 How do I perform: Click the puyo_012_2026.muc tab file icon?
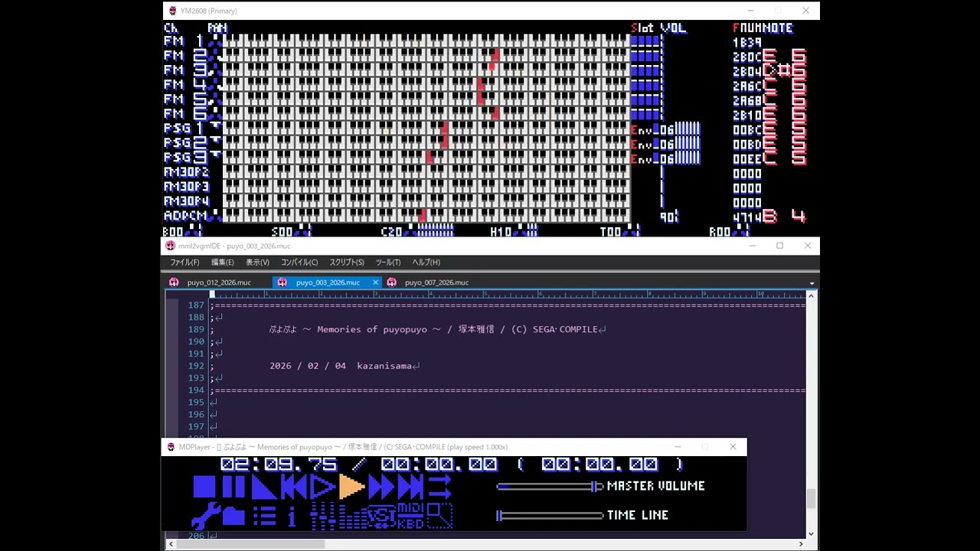pyautogui.click(x=174, y=282)
